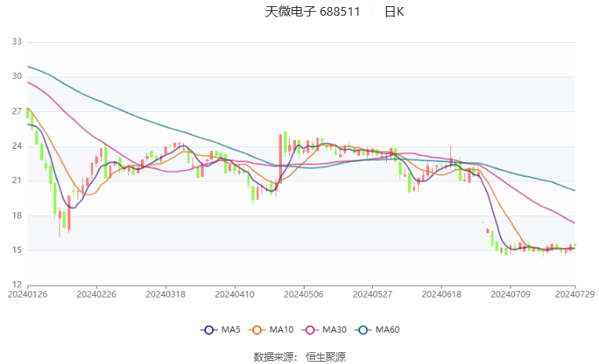Click y-axis value 33
Screen dimensions: 599x364
(16, 41)
